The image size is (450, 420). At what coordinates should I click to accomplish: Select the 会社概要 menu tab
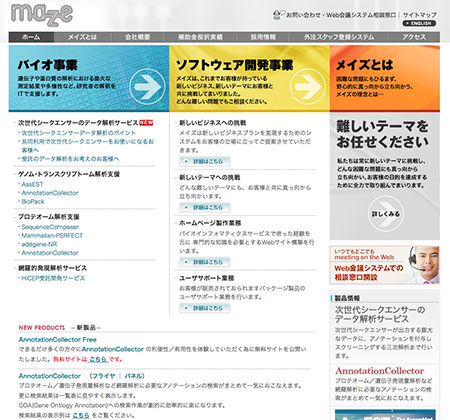click(x=137, y=37)
